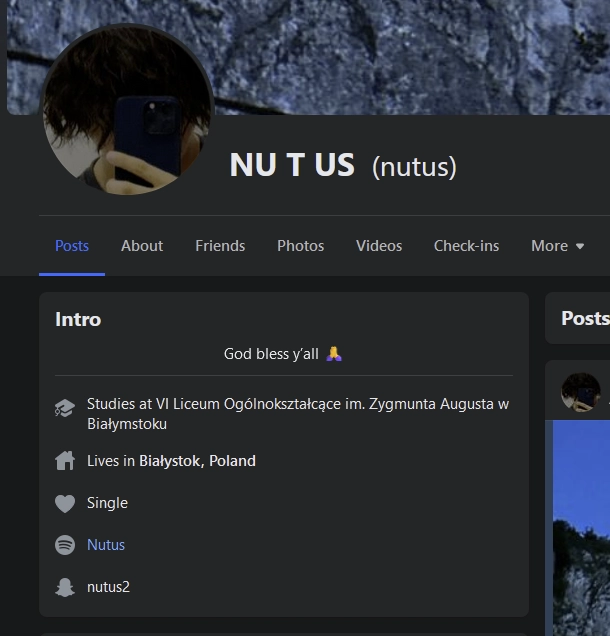Click the Spotify icon in Intro
Image resolution: width=610 pixels, height=636 pixels.
[x=65, y=545]
